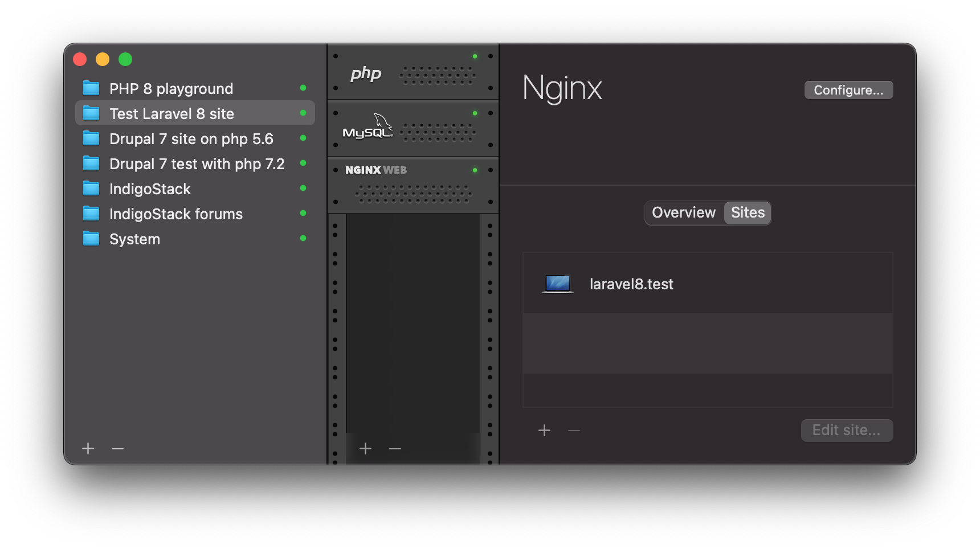Select the php server module in the rack
The image size is (980, 549).
click(413, 72)
